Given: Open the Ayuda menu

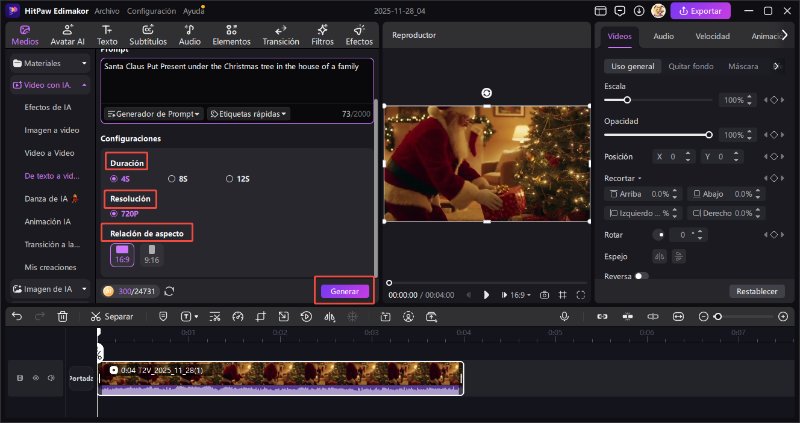Looking at the screenshot, I should pyautogui.click(x=193, y=11).
